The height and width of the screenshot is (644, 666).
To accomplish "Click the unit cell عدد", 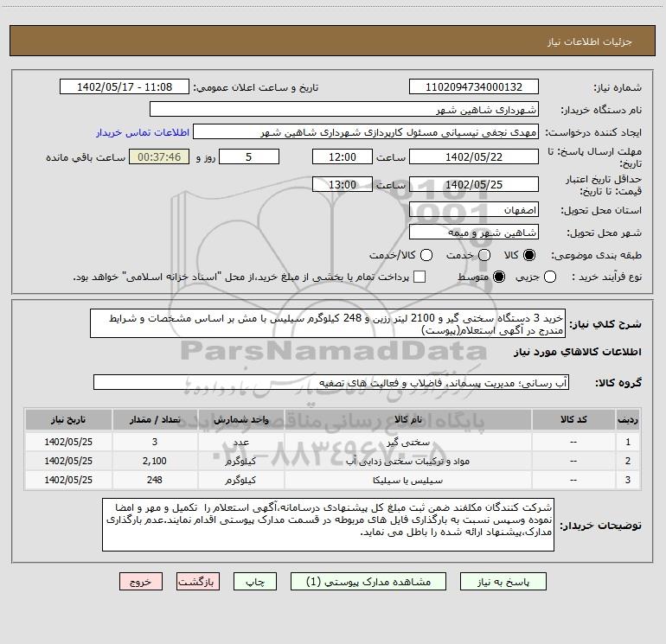I will point(240,442).
